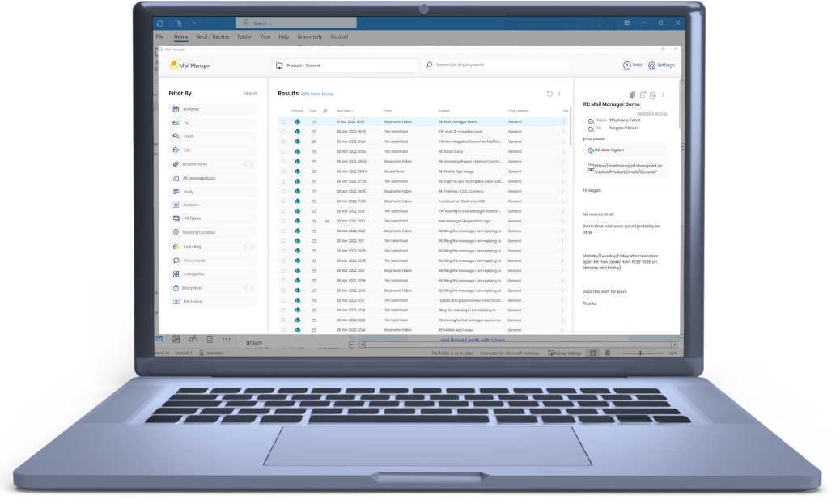Enable the Attachments filter toggle
The height and width of the screenshot is (504, 840).
pos(248,163)
